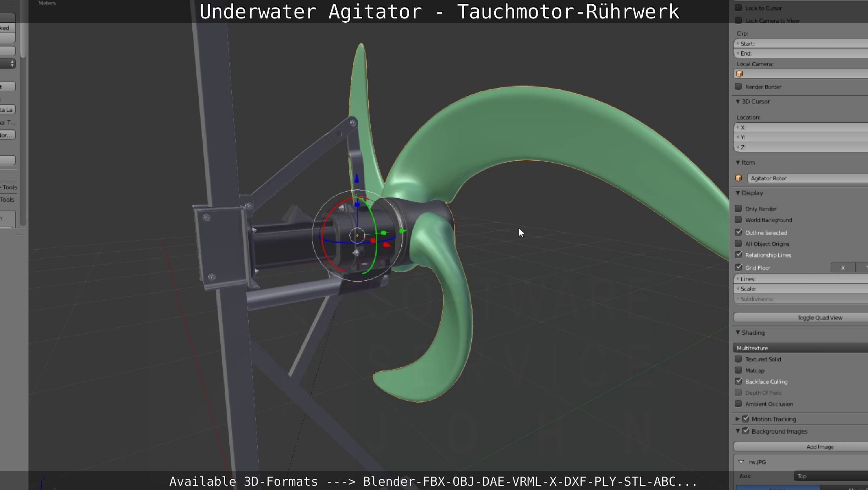
Task: Collapse the Item panel
Action: [x=738, y=162]
